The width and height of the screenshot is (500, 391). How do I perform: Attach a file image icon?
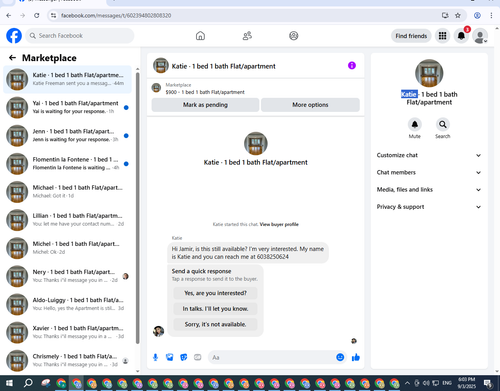point(170,357)
